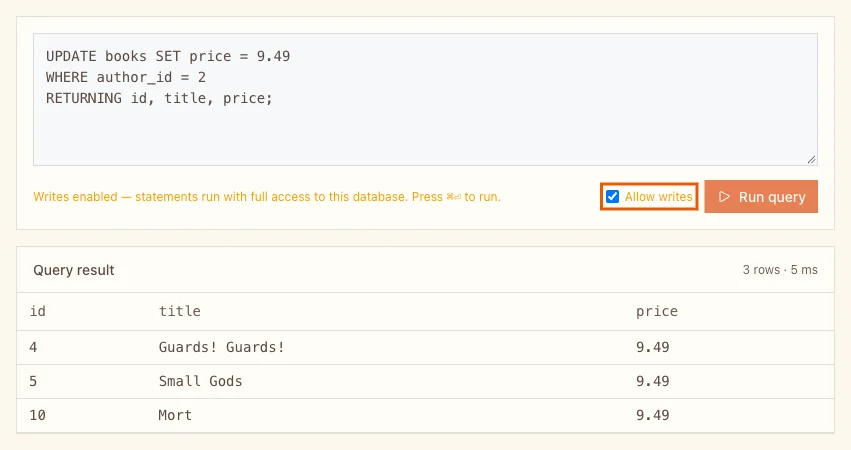The image size is (851, 450).
Task: Uncheck the Allow writes checkbox
Action: [612, 197]
